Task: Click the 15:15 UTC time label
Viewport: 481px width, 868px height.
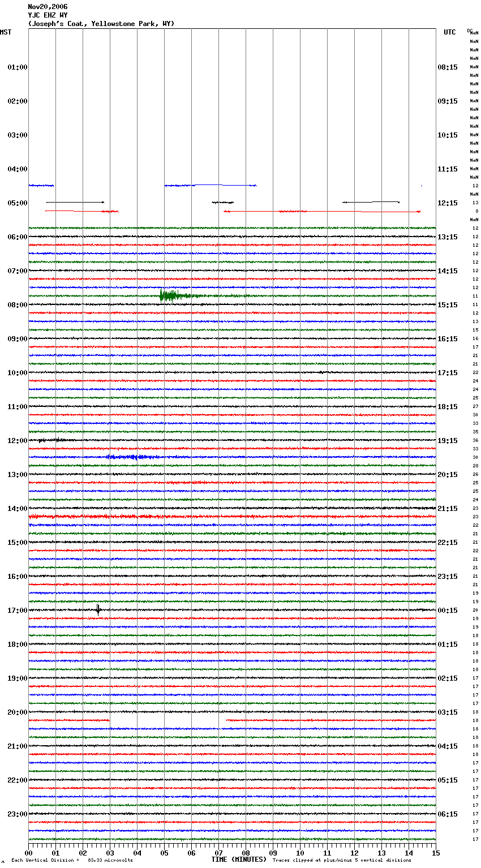Action: pyautogui.click(x=448, y=305)
